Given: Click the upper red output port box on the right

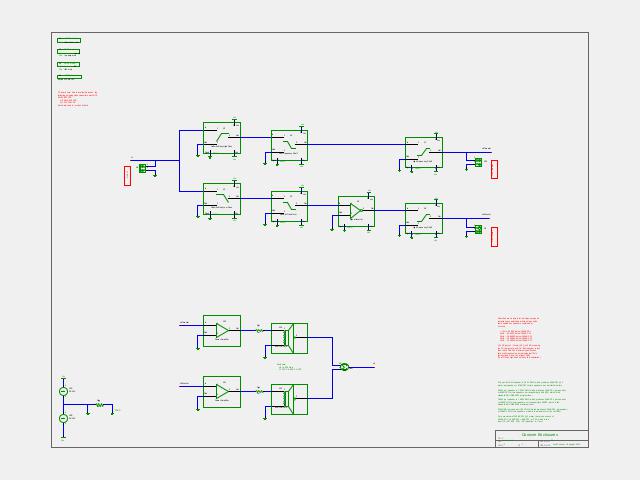Looking at the screenshot, I should [x=494, y=169].
